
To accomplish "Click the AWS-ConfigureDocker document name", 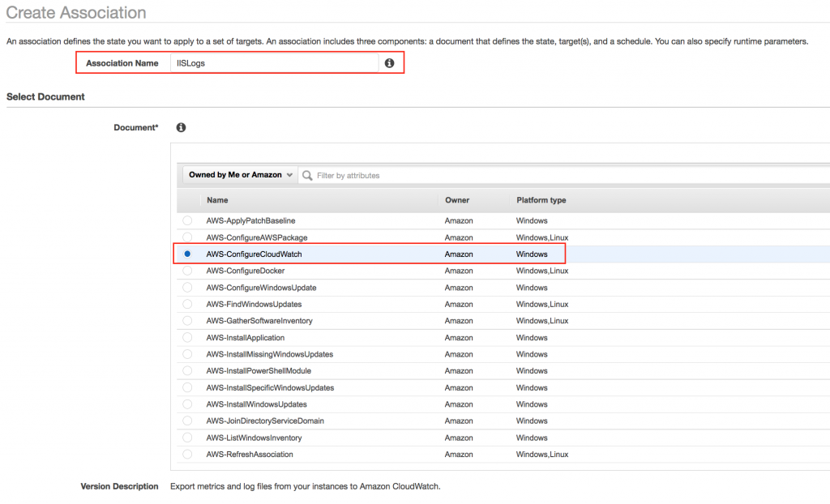I will click(245, 271).
